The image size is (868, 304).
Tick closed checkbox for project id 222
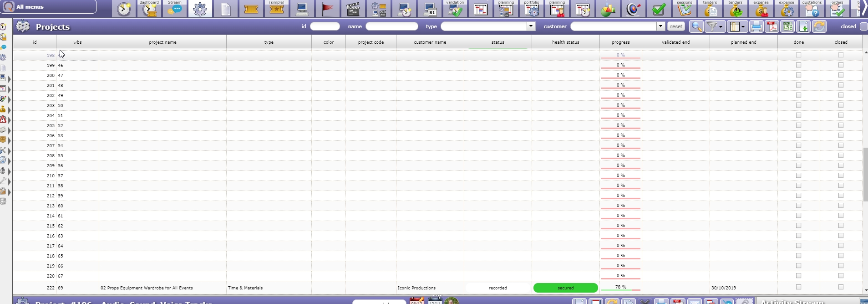coord(841,287)
